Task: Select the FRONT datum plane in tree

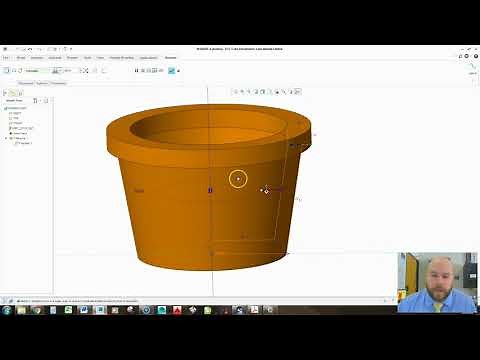Action: [16, 123]
